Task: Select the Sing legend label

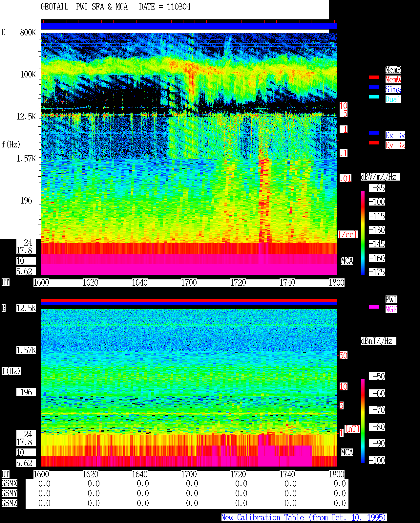Action: [x=393, y=89]
